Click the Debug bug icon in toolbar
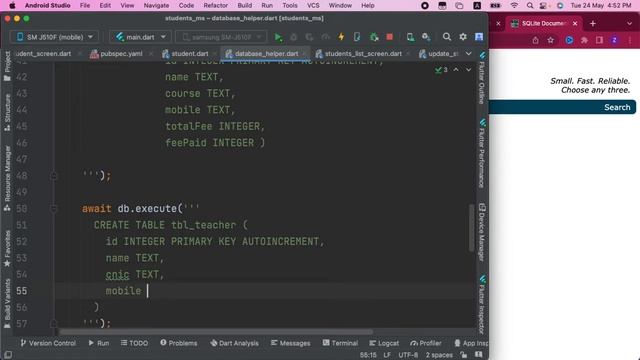The width and height of the screenshot is (640, 360). (293, 37)
